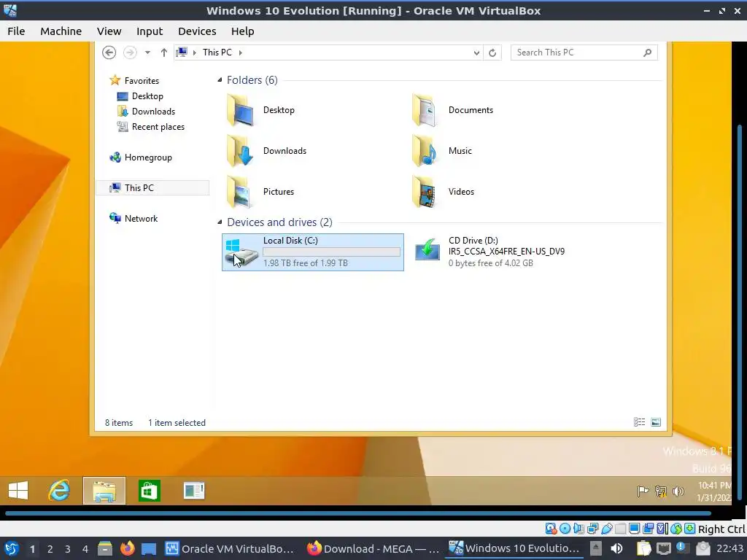Open the Pictures folder icon
The width and height of the screenshot is (747, 560).
coord(240,192)
